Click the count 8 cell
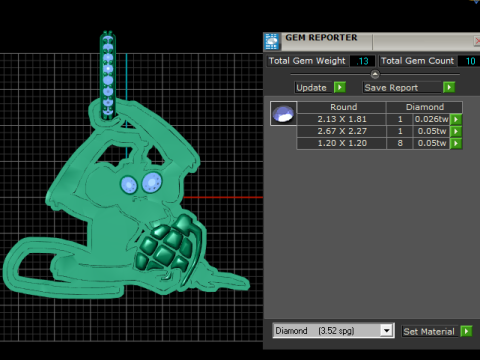The width and height of the screenshot is (480, 360). [x=400, y=143]
